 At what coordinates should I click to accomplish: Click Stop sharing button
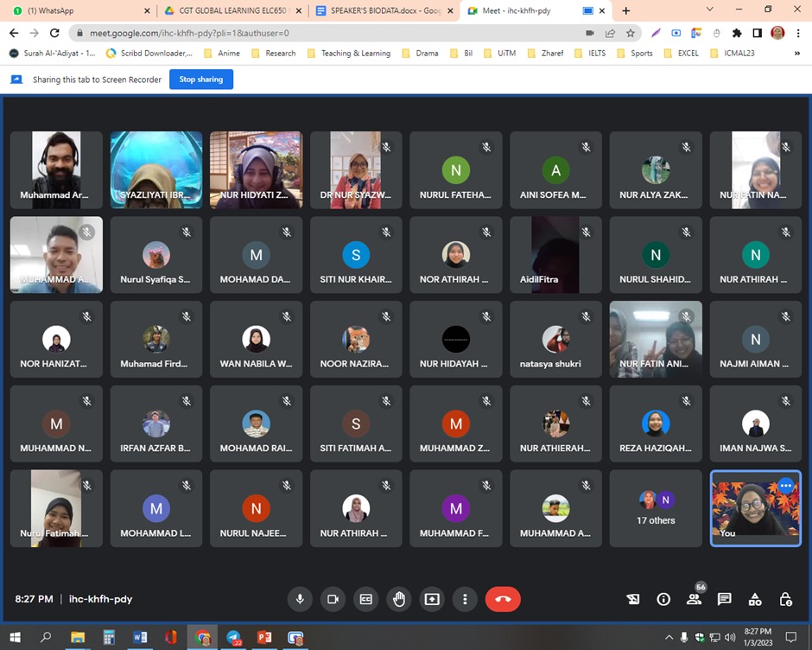click(x=200, y=80)
